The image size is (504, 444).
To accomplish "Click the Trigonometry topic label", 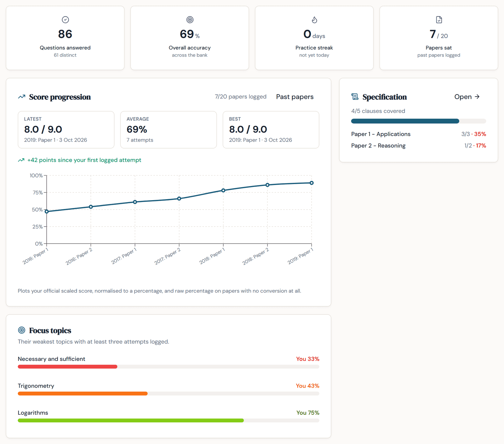I will point(36,386).
